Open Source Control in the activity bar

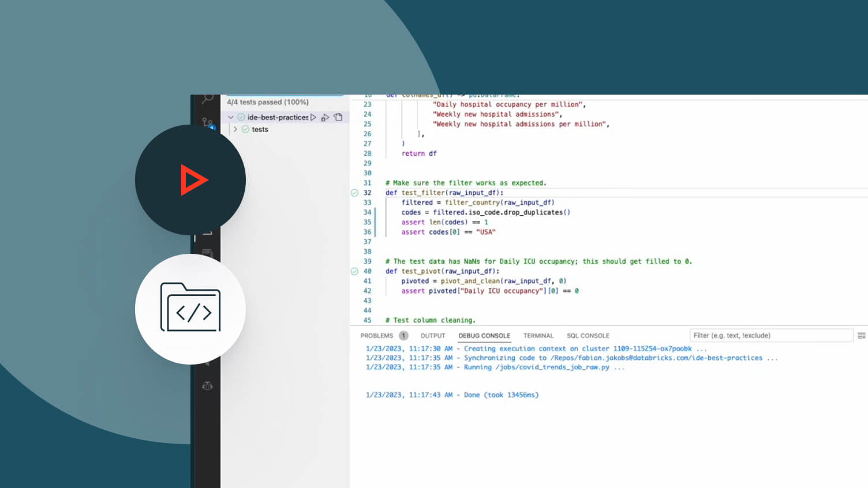click(208, 122)
